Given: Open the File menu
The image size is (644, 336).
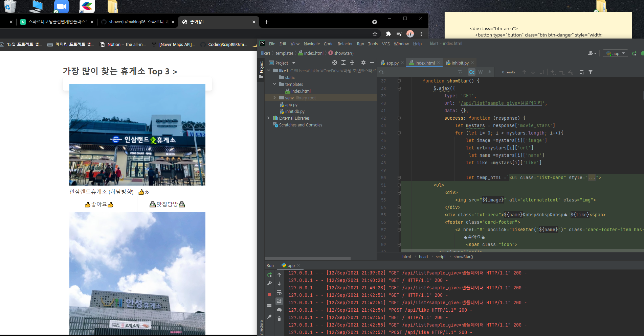Looking at the screenshot, I should 272,44.
